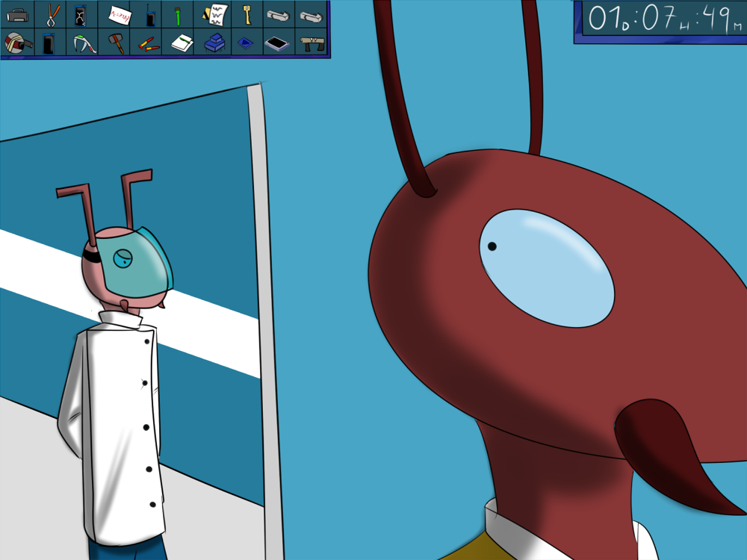Viewport: 747px width, 560px height.
Task: Click the day-hour-minute countdown timer
Action: (660, 20)
